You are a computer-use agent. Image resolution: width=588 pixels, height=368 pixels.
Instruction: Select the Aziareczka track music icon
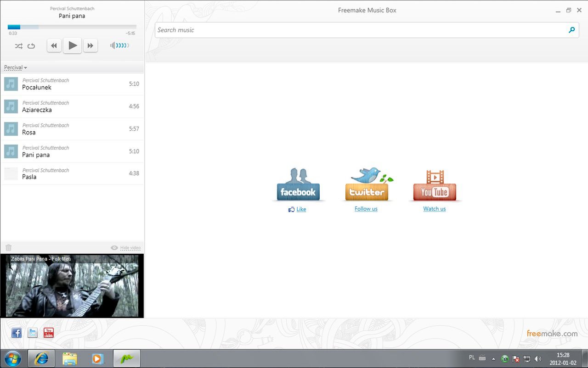11,106
